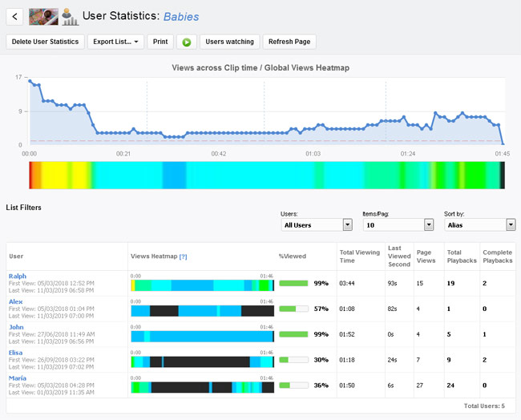Click the Total Playbacks column header
The width and height of the screenshot is (521, 420).
coord(462,256)
